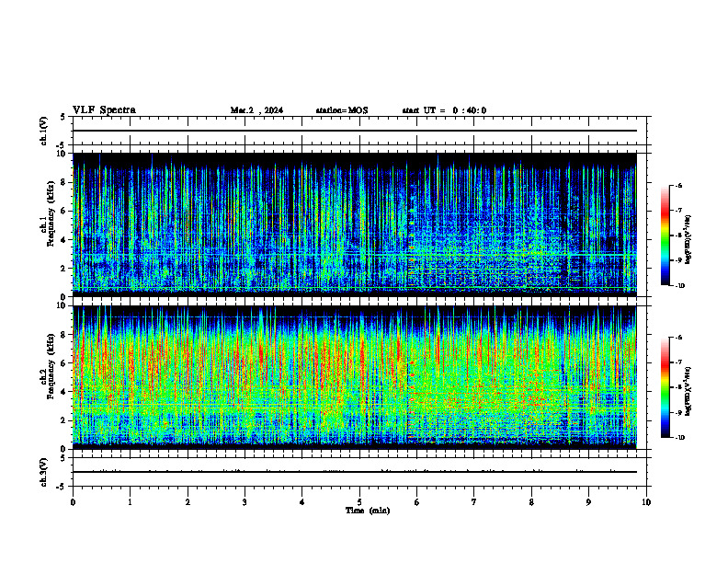The width and height of the screenshot is (728, 563).
Task: Click the "8" kHz tick on ch.1 axis
Action: (63, 182)
